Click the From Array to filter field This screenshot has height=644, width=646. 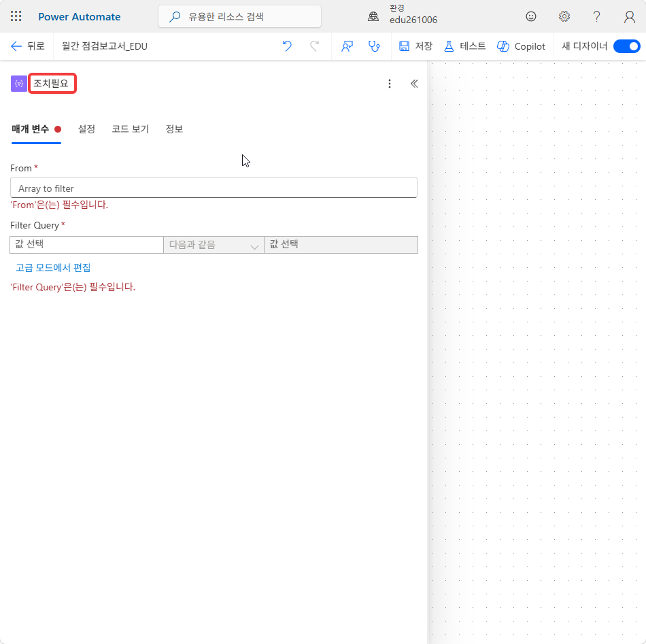tap(214, 188)
